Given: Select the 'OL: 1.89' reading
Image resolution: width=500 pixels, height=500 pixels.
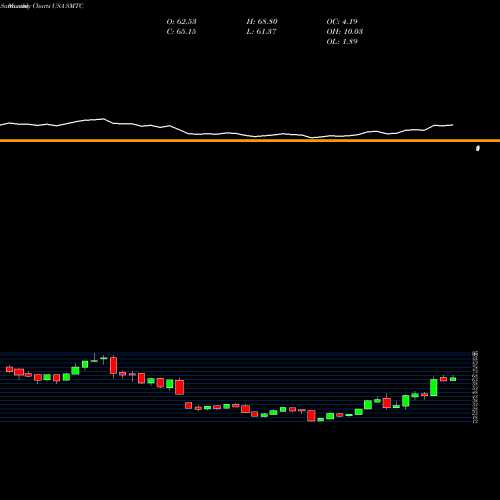Looking at the screenshot, I should [342, 42].
